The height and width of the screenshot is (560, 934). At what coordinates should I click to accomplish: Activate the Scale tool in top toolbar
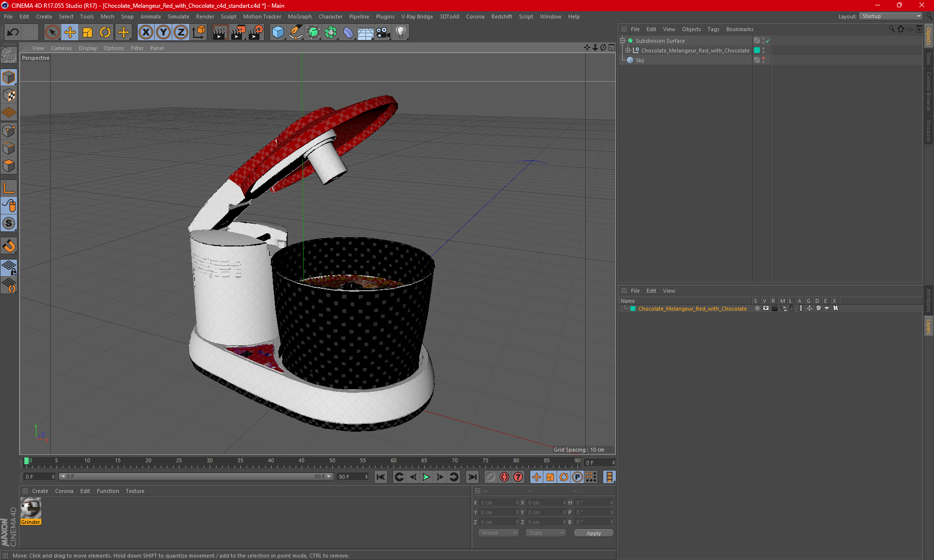pos(88,33)
